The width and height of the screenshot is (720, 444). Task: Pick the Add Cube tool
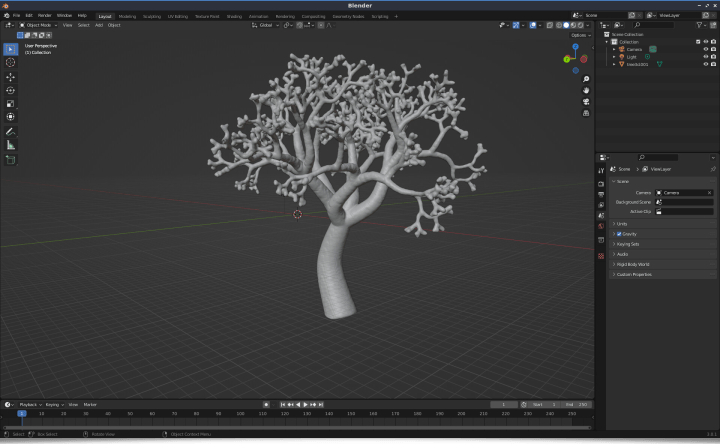tap(11, 160)
